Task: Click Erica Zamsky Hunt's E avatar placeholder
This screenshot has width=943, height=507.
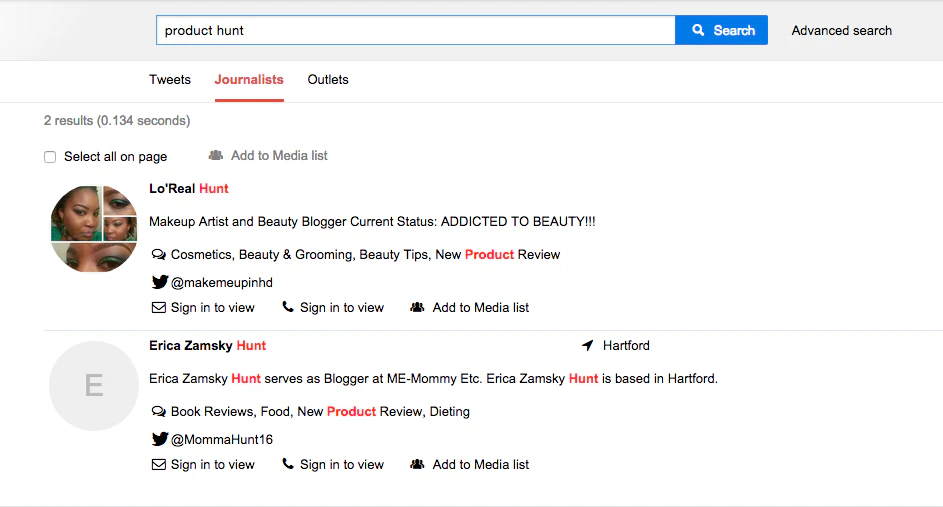Action: (x=94, y=386)
